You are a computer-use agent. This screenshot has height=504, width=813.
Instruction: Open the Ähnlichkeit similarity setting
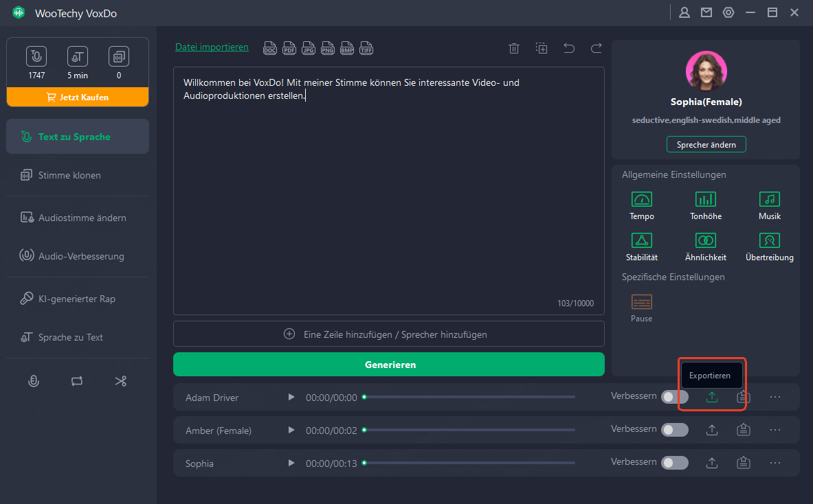(705, 241)
